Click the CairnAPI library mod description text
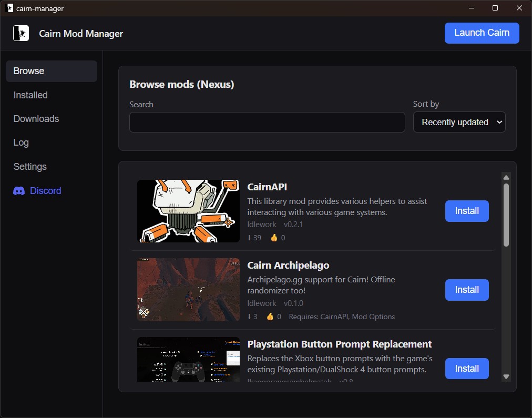532x418 pixels. pos(337,207)
